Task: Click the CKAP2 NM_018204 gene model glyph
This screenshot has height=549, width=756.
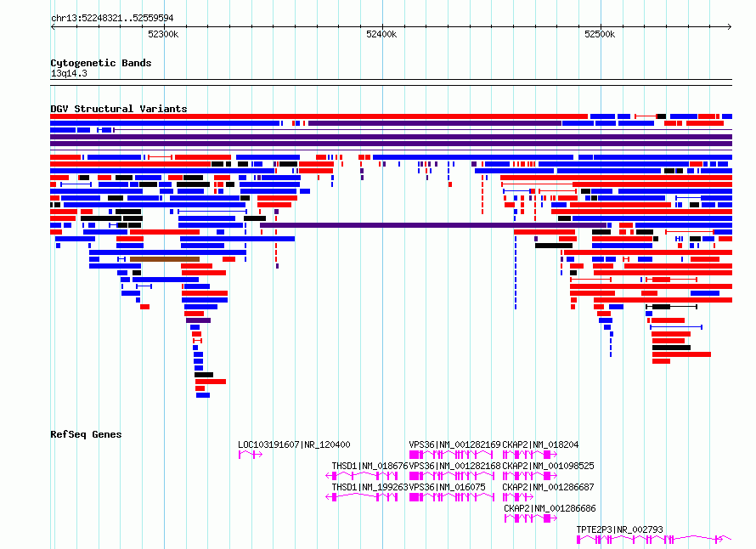Action: coord(530,455)
